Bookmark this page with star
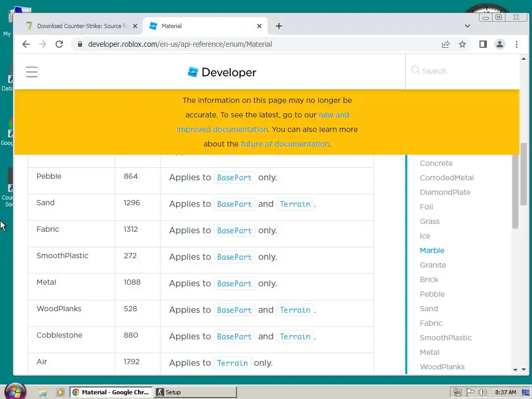Viewport: 532px width, 399px height. tap(462, 44)
